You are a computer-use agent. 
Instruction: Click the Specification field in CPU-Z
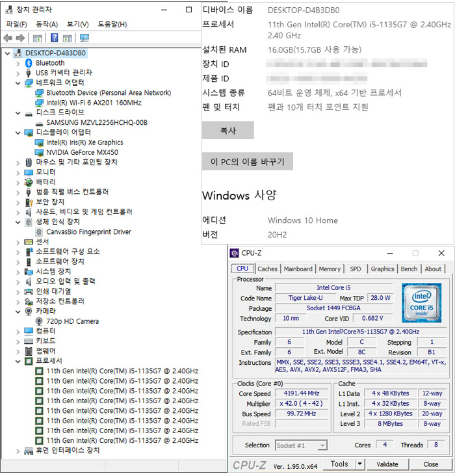(x=360, y=332)
